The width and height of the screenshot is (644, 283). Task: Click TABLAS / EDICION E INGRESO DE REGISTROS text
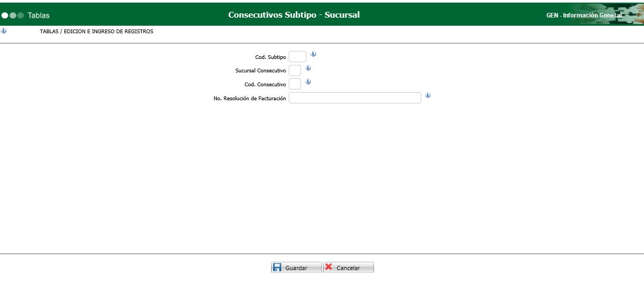pyautogui.click(x=97, y=32)
